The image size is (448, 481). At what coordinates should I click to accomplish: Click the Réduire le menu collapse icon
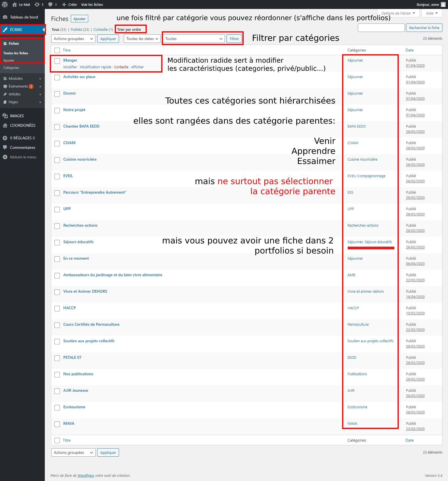[x=5, y=157]
